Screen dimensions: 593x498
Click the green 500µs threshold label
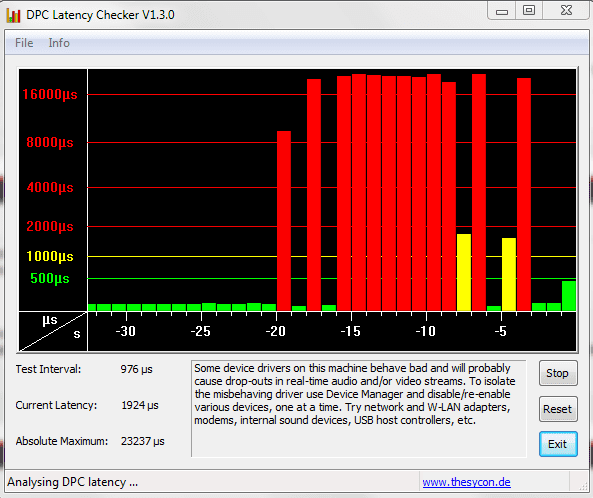point(50,279)
